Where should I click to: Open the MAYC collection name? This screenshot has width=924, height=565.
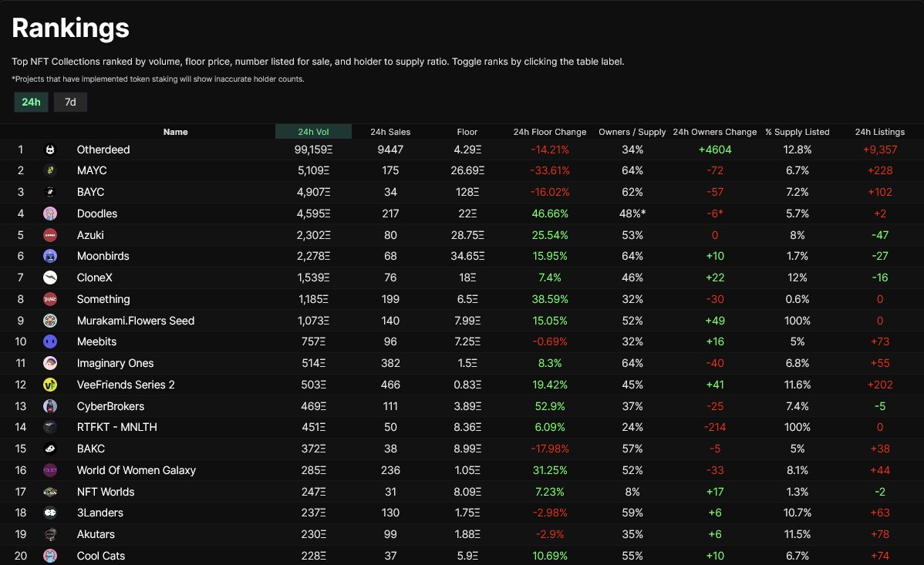point(92,170)
